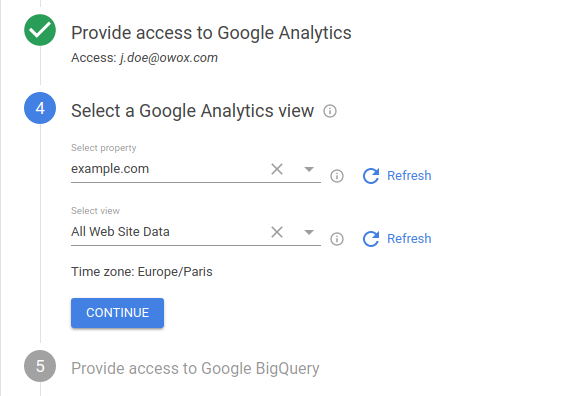Click Refresh link for view list
Viewport: 570px width, 396px height.
(409, 239)
